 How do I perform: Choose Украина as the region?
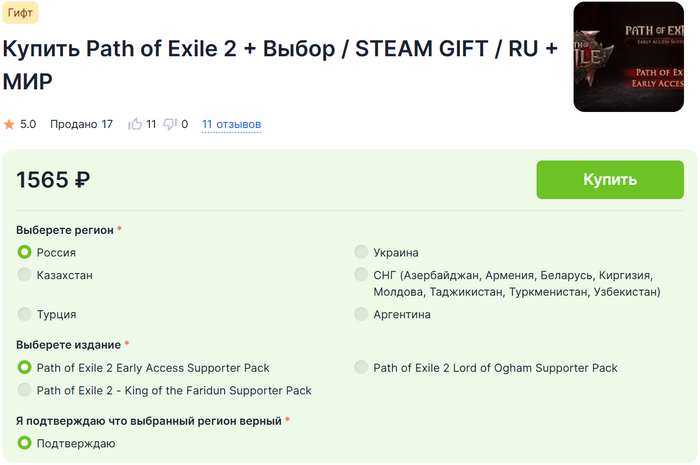[361, 253]
